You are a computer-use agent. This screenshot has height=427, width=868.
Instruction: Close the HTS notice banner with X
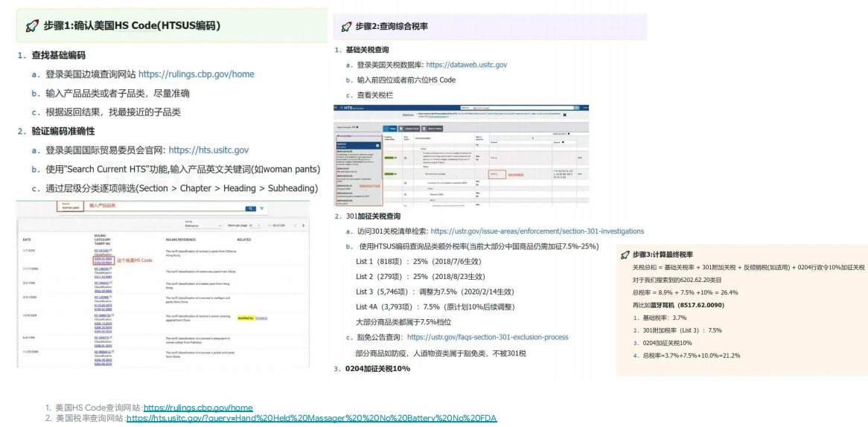(564, 115)
